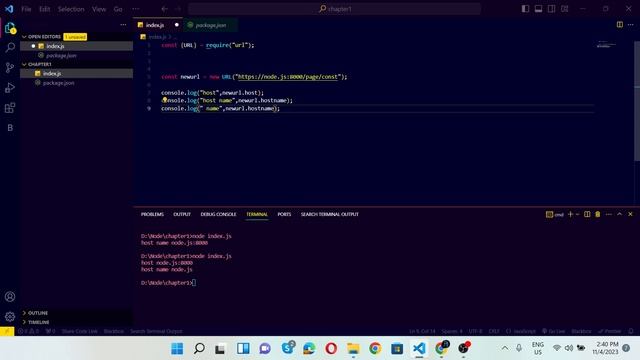The height and width of the screenshot is (360, 640).
Task: Open the File menu
Action: [x=26, y=9]
